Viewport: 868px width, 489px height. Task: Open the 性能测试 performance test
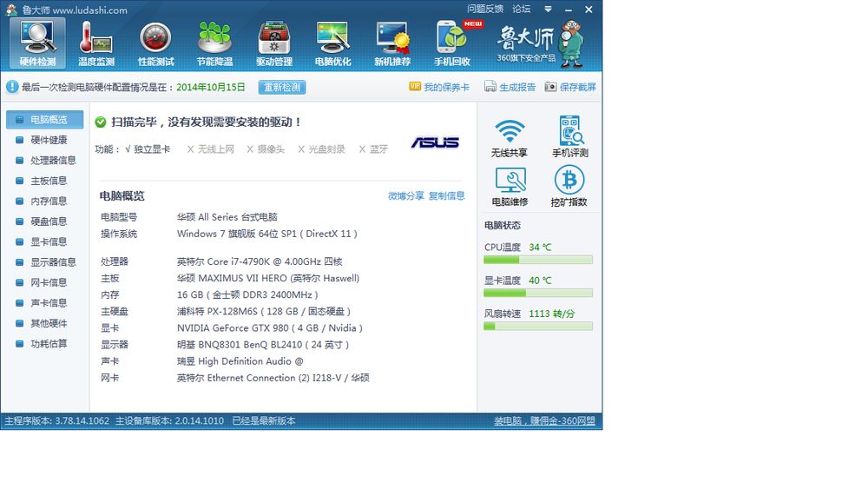point(155,43)
